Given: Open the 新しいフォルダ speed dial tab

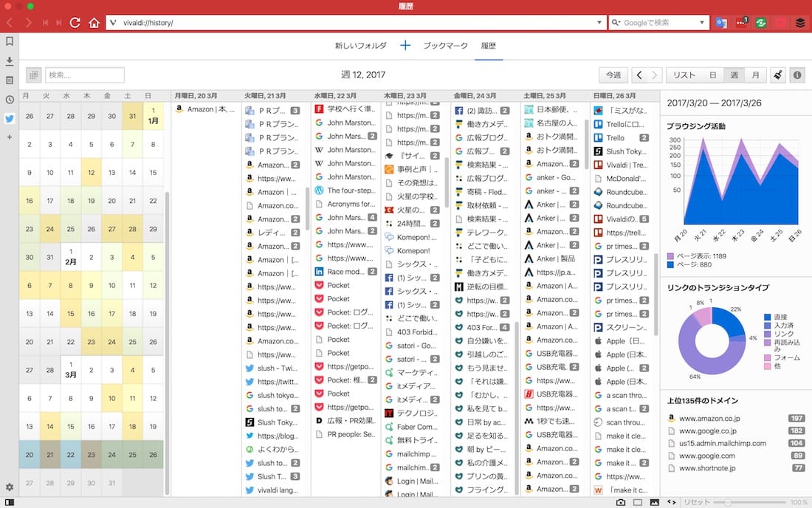Looking at the screenshot, I should pos(360,46).
